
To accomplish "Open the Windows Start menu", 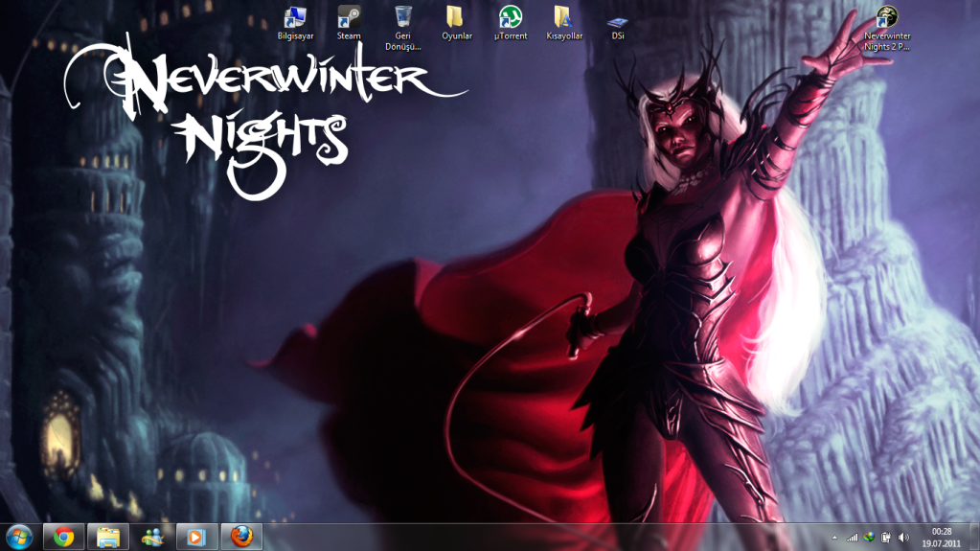I will click(18, 537).
